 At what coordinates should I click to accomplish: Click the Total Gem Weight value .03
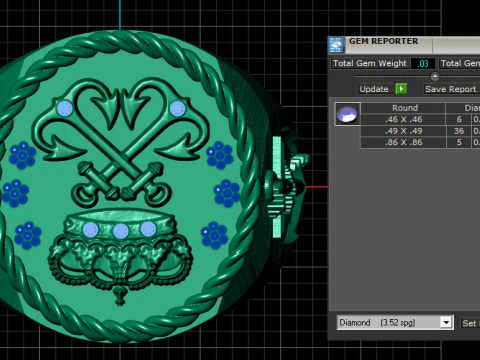point(423,63)
